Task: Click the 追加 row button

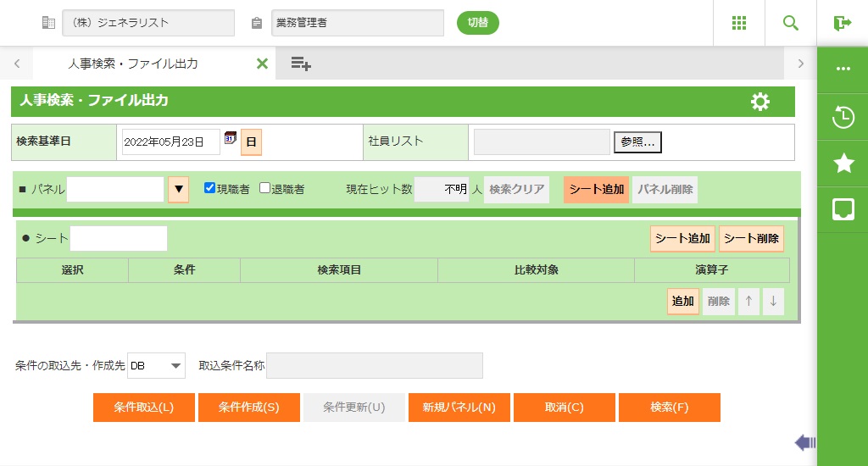Action: click(682, 301)
